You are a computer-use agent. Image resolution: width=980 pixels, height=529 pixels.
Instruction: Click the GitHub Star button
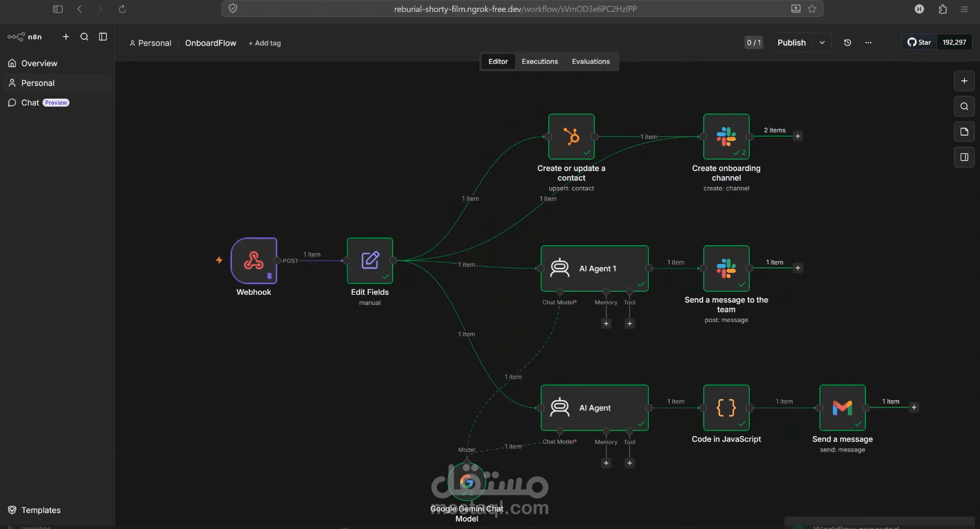[x=919, y=42]
